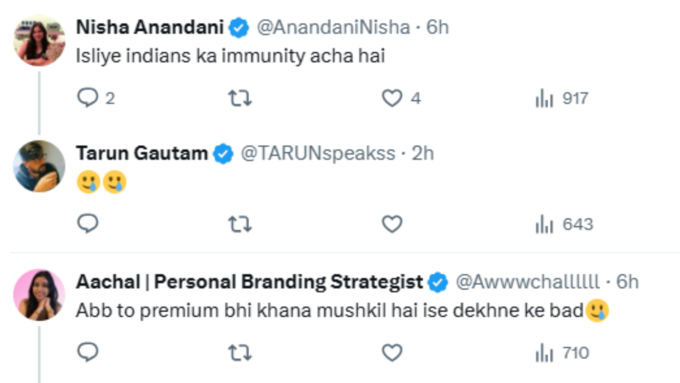Retweet Tarun Gautam's tweet
This screenshot has height=383, width=680.
[240, 224]
